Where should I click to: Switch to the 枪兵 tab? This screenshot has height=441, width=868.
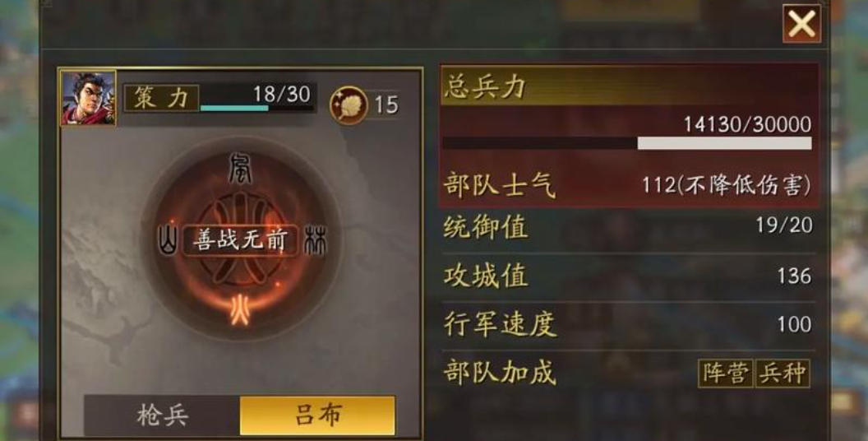(x=162, y=415)
